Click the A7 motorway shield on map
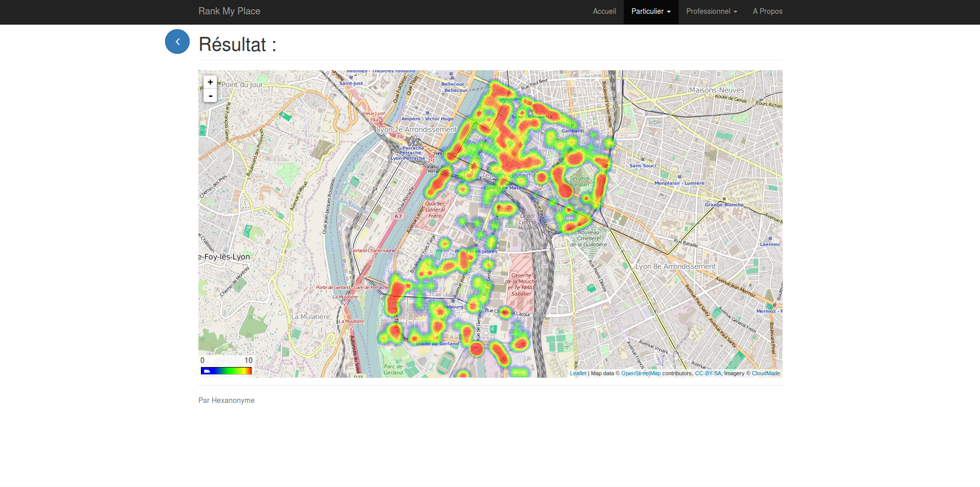Image resolution: width=980 pixels, height=487 pixels. point(398,216)
